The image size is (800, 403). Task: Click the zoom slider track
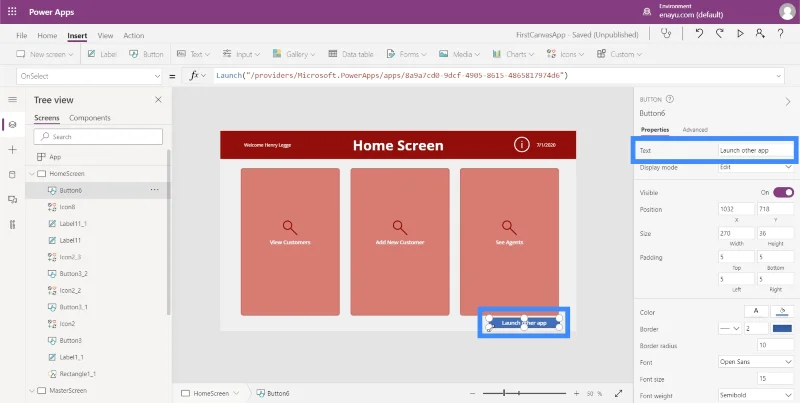(524, 393)
